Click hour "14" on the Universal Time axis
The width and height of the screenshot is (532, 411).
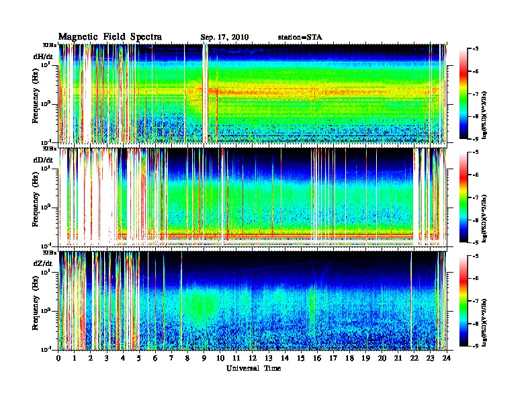click(x=285, y=358)
